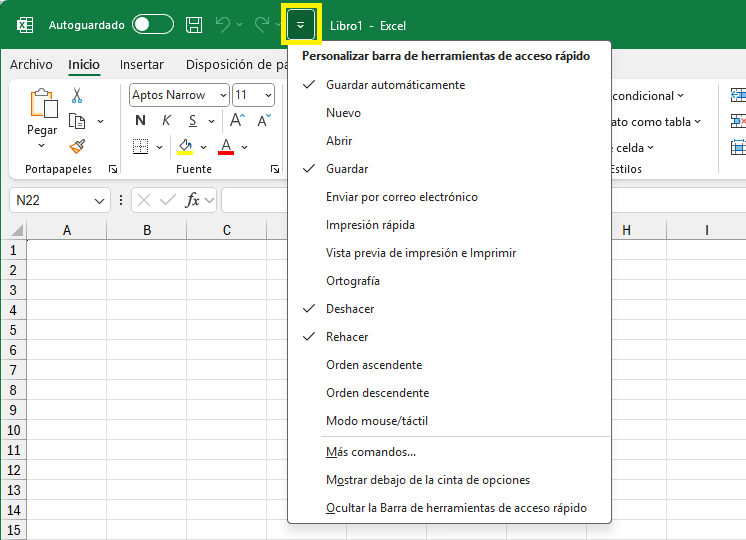The image size is (746, 540).
Task: Open the Archivo tab
Action: point(31,64)
